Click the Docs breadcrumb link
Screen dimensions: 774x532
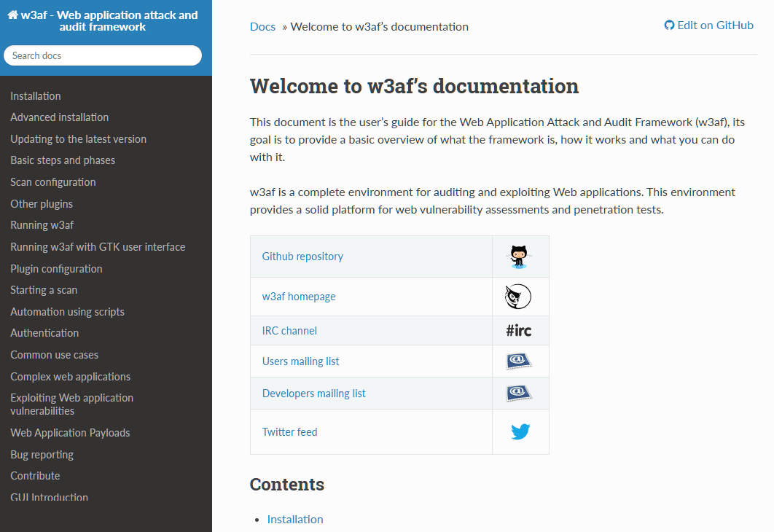tap(262, 27)
